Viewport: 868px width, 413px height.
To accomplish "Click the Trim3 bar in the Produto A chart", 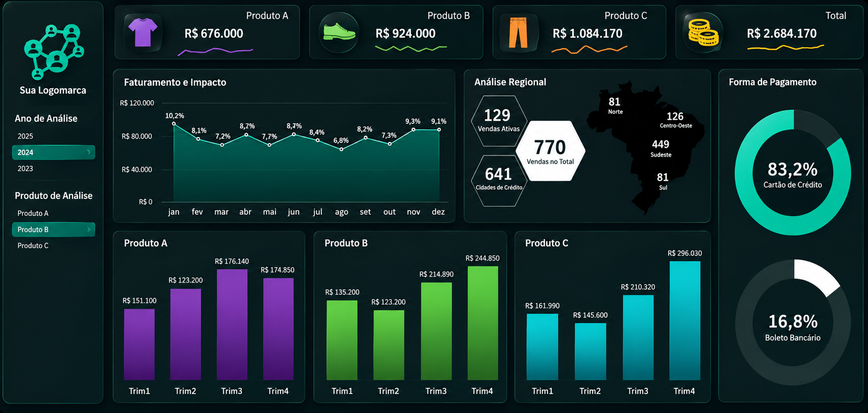I will 232,325.
